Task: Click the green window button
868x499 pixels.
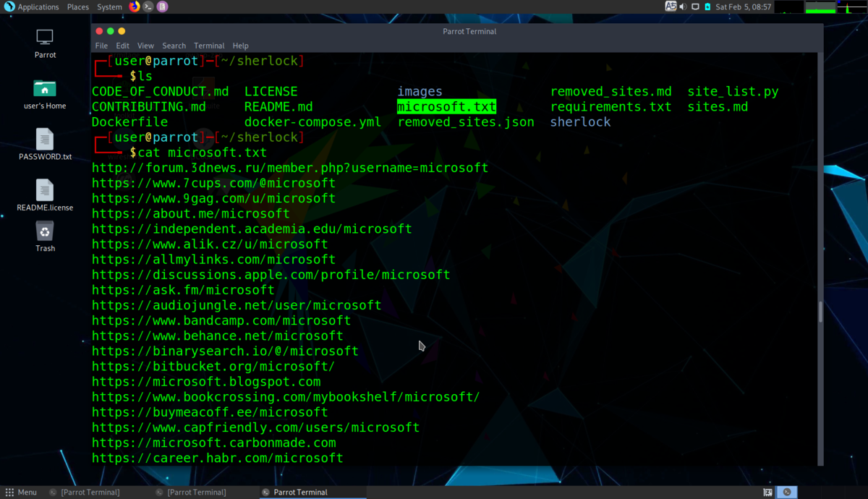Action: (x=111, y=31)
